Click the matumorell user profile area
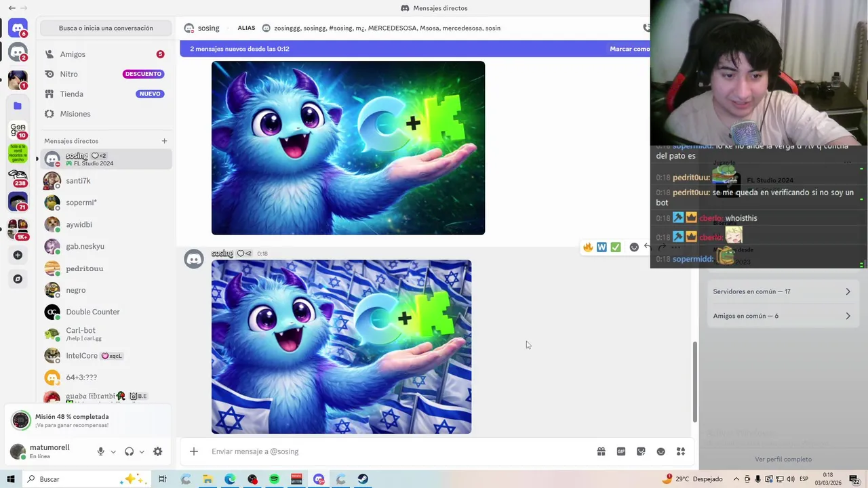868x488 pixels. point(49,451)
